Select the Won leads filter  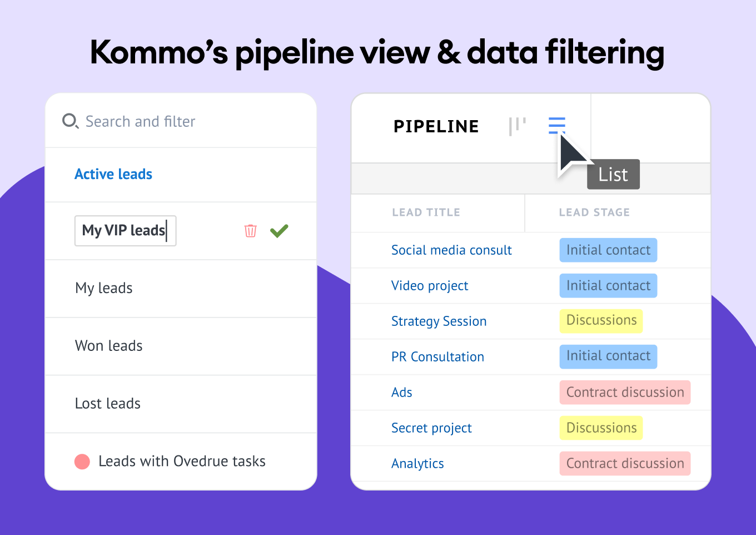109,346
